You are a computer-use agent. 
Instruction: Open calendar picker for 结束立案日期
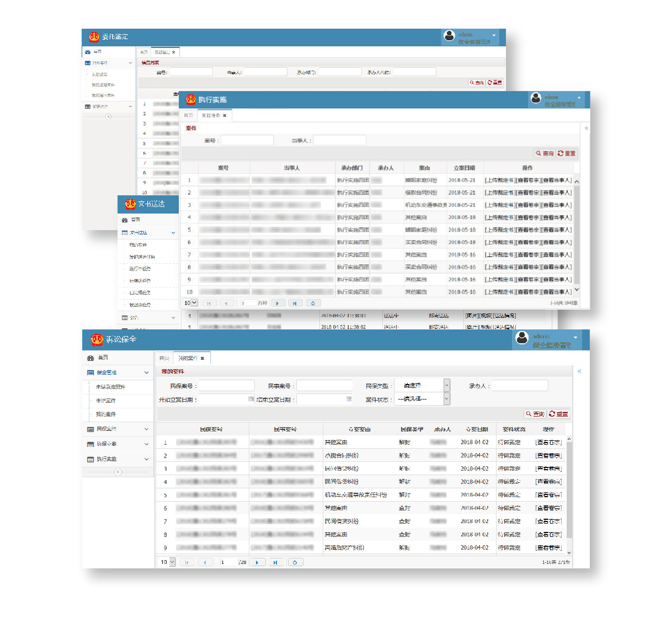349,399
